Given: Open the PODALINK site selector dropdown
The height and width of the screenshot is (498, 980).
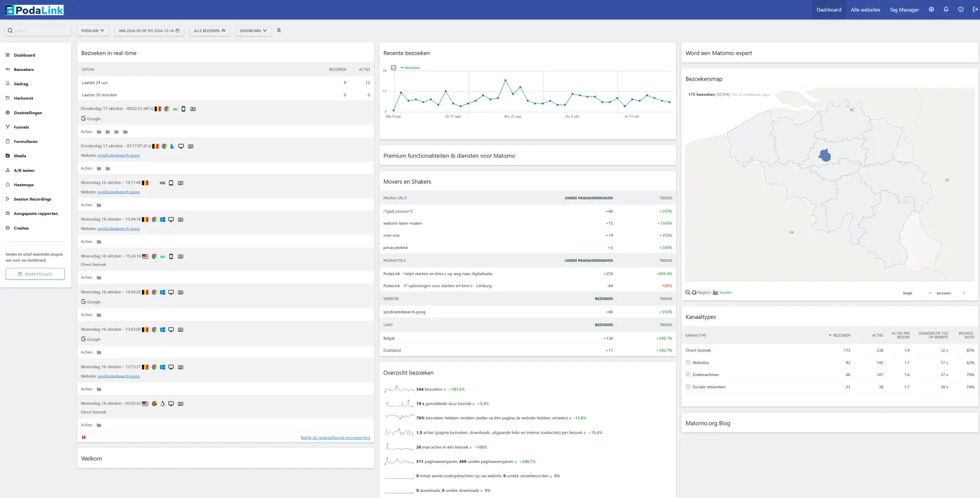Looking at the screenshot, I should (x=93, y=31).
